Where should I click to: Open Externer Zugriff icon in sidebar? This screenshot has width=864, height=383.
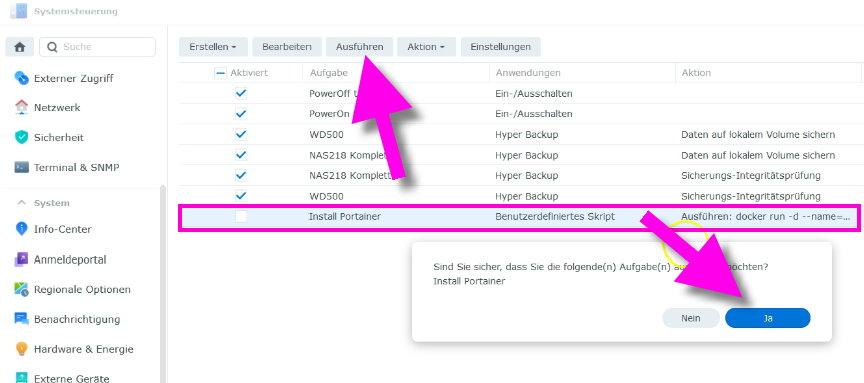21,78
